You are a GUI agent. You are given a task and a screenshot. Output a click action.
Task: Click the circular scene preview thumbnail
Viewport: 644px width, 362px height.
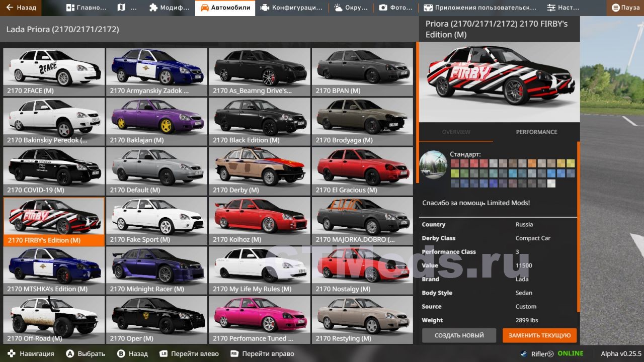[x=433, y=165]
